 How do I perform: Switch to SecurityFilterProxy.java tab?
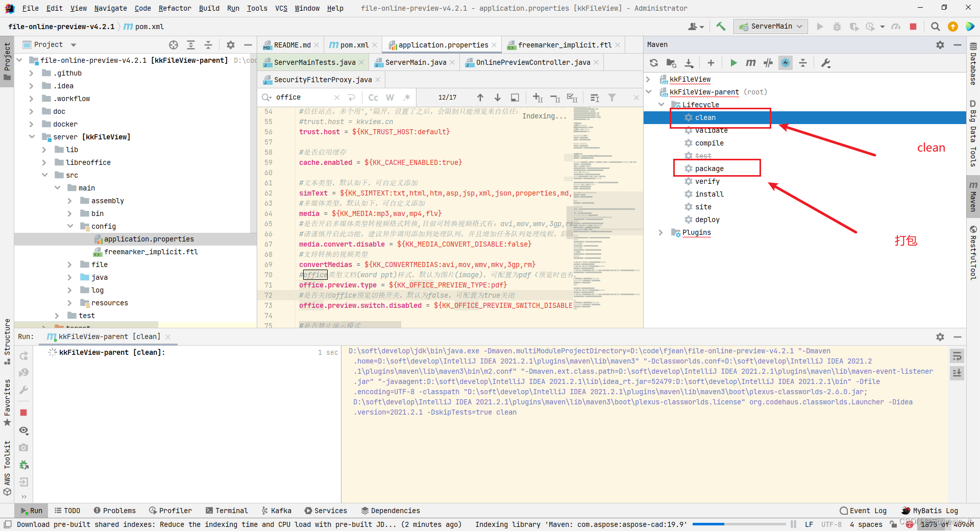(322, 80)
